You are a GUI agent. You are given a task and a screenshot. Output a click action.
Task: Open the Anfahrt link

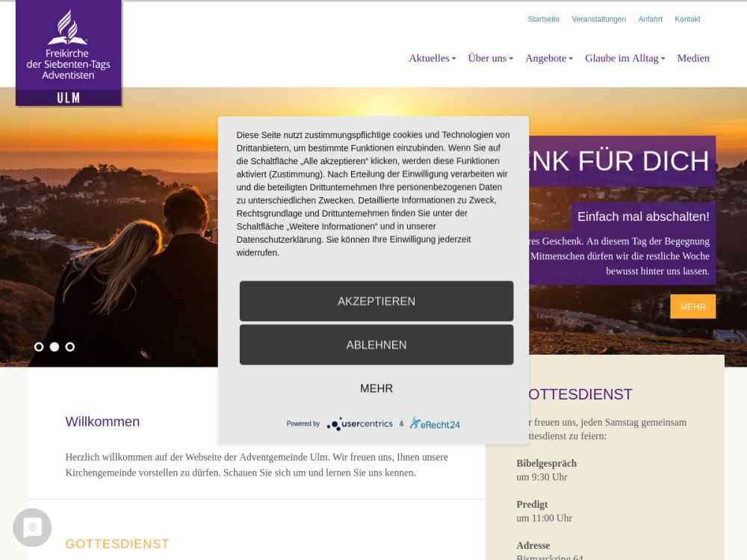pos(651,19)
